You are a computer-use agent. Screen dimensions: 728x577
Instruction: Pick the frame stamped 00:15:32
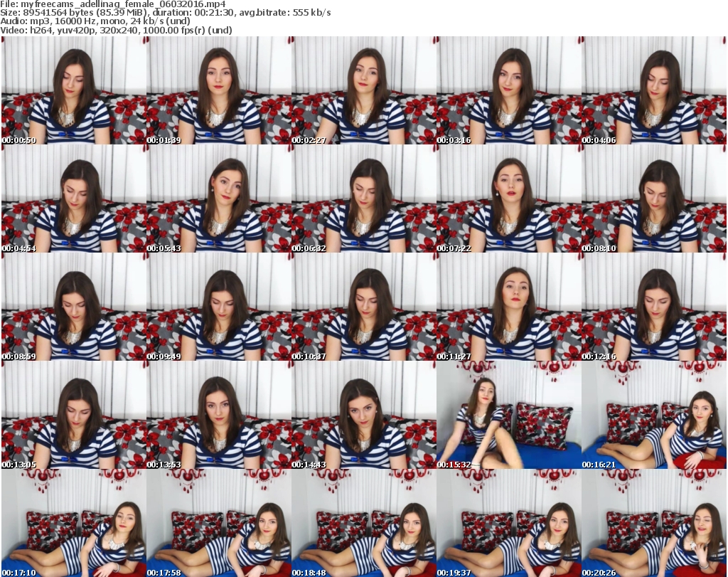[508, 415]
